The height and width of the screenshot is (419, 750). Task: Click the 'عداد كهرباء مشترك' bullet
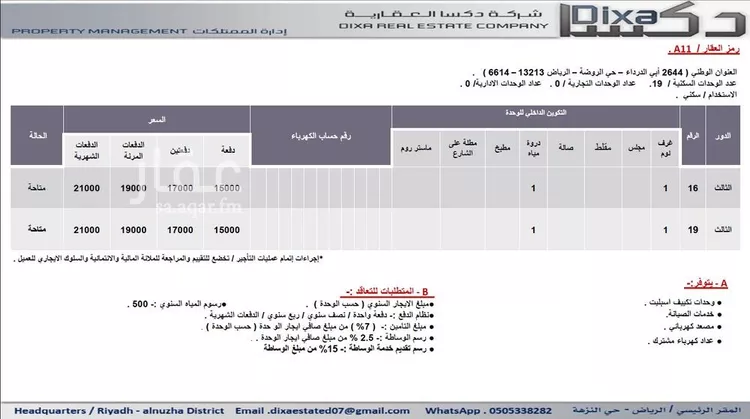pyautogui.click(x=684, y=341)
